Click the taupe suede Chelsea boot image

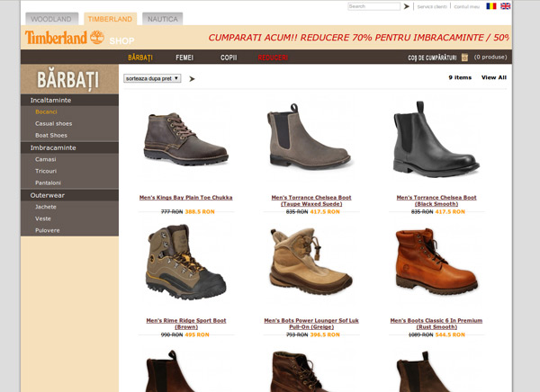tap(309, 137)
